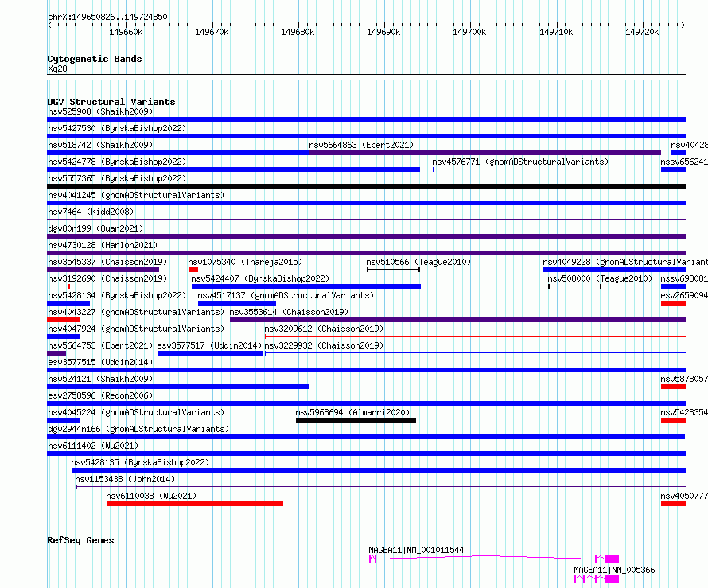Click RefSeq Genes track title

80,540
